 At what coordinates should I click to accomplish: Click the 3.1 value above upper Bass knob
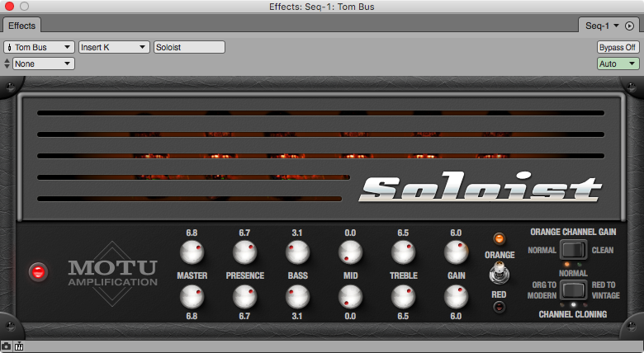pos(297,233)
